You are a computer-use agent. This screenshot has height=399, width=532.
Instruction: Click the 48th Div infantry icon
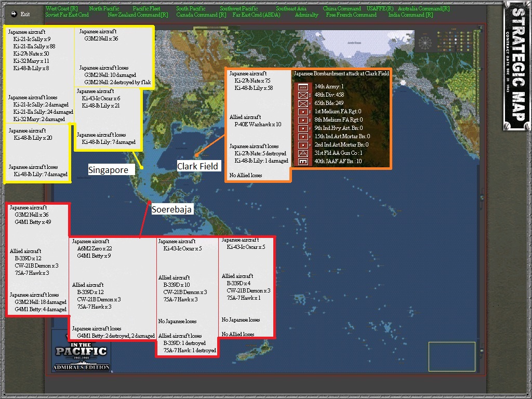303,96
